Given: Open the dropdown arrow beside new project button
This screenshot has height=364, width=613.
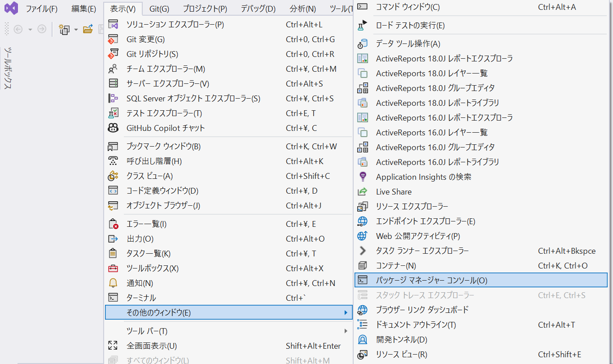Looking at the screenshot, I should point(76,30).
